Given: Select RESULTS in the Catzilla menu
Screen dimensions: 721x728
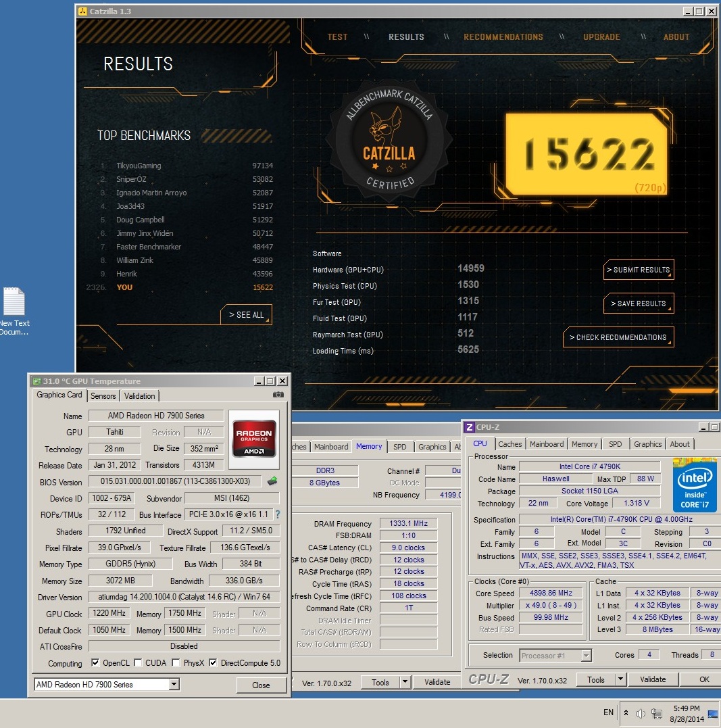Looking at the screenshot, I should click(x=406, y=37).
